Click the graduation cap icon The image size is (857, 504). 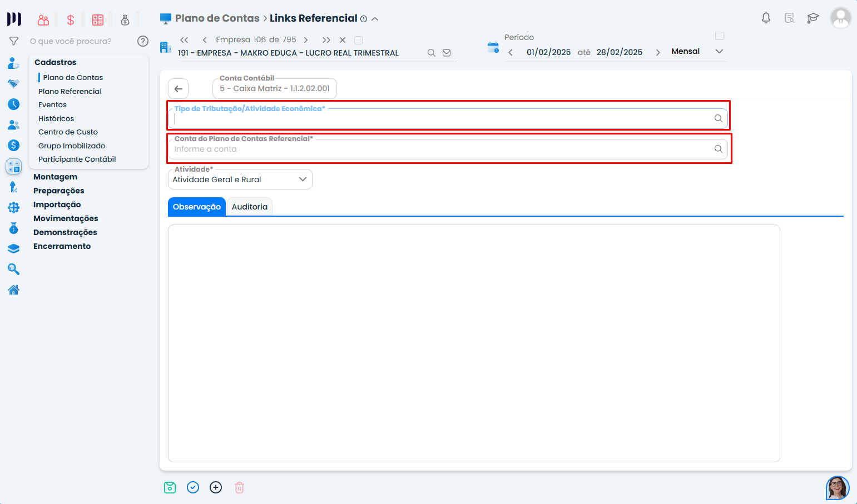point(813,18)
